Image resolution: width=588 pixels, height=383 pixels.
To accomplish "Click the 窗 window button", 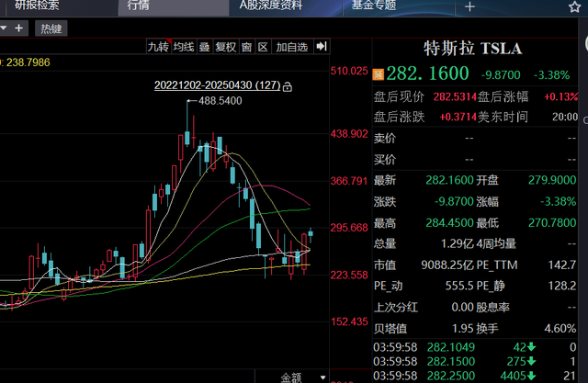I will (246, 47).
